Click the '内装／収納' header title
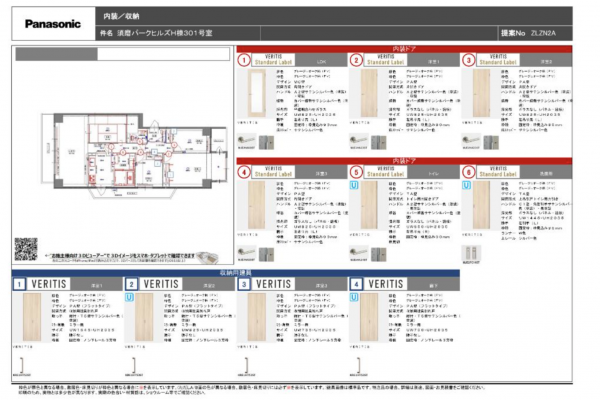This screenshot has height=400, width=600. click(121, 16)
